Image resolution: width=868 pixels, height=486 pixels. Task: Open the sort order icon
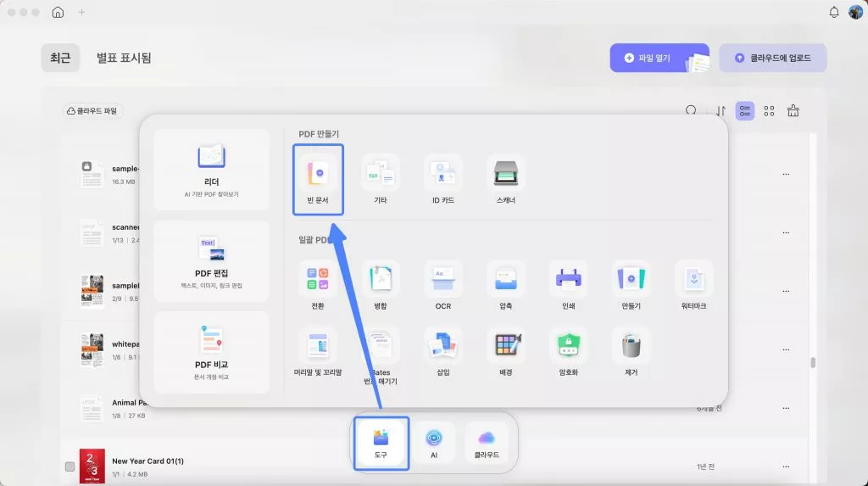click(721, 111)
